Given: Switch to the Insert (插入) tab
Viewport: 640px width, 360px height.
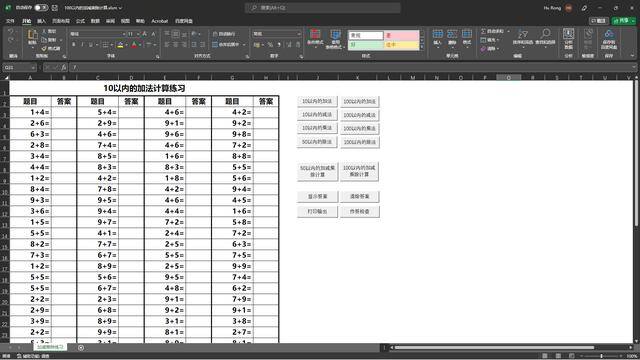Looking at the screenshot, I should point(42,21).
